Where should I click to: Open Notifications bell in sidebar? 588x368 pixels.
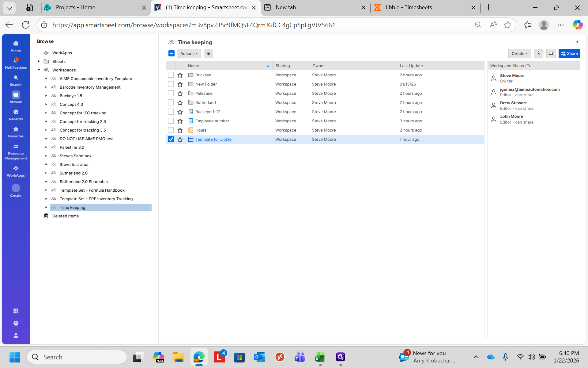pos(16,63)
